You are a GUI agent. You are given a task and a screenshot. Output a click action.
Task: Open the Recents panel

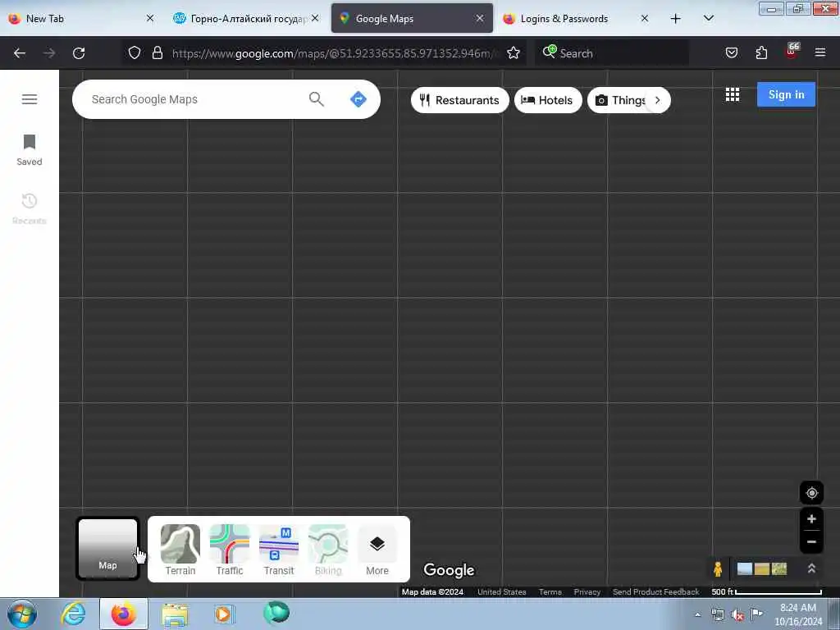(30, 209)
